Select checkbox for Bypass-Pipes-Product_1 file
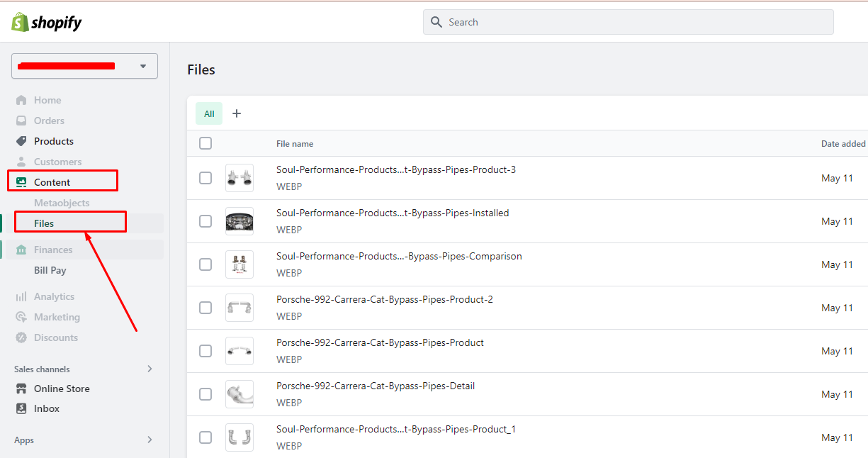 [x=205, y=437]
